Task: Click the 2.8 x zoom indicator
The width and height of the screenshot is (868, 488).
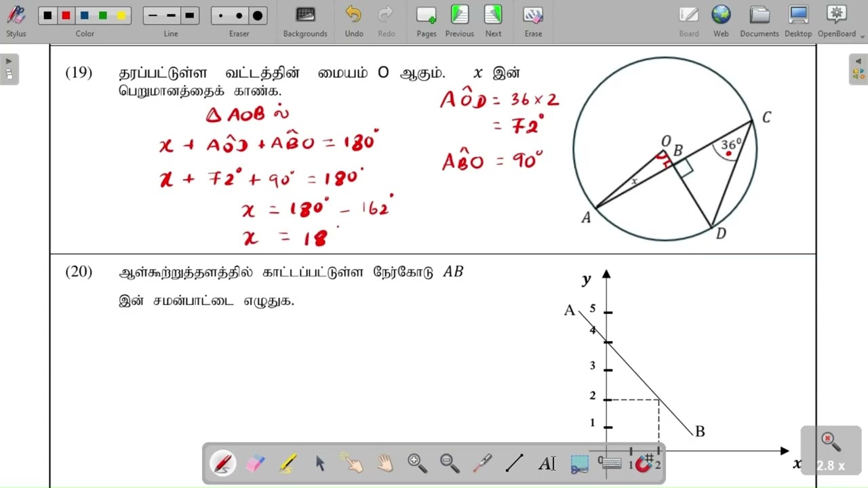Action: (x=831, y=451)
